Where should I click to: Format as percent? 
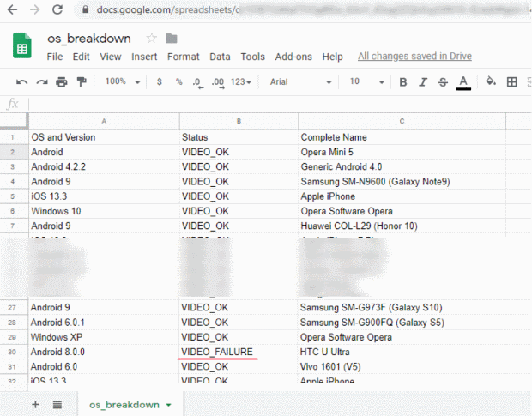[x=178, y=81]
